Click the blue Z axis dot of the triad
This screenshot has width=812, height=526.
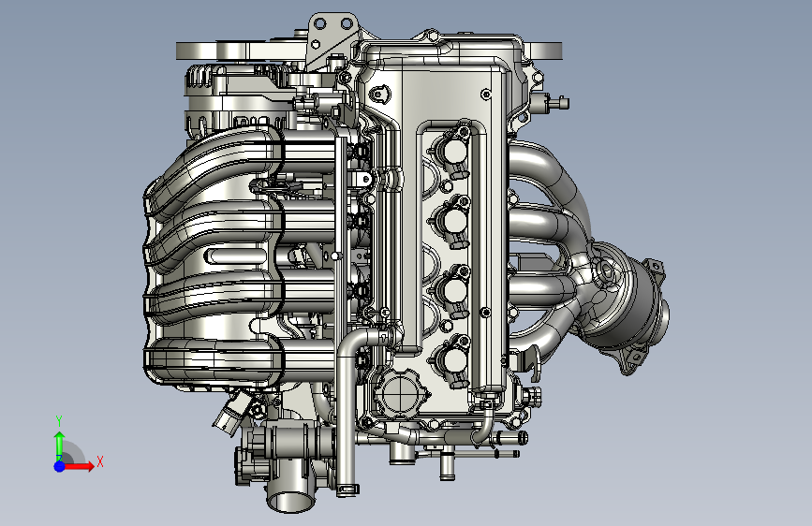(60, 466)
